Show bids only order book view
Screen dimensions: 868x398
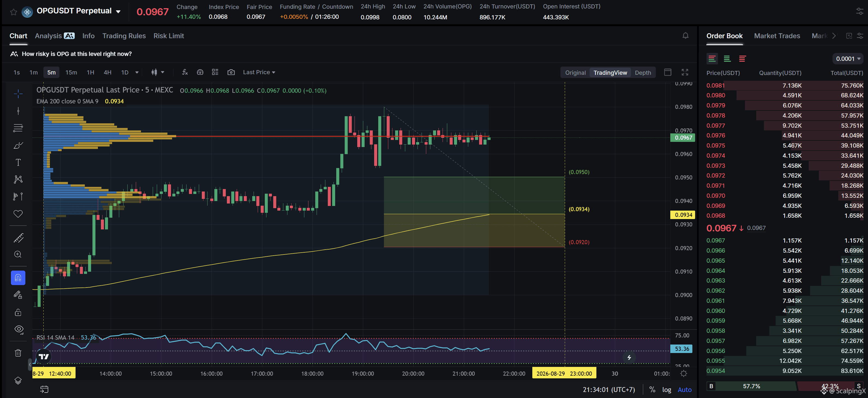727,59
